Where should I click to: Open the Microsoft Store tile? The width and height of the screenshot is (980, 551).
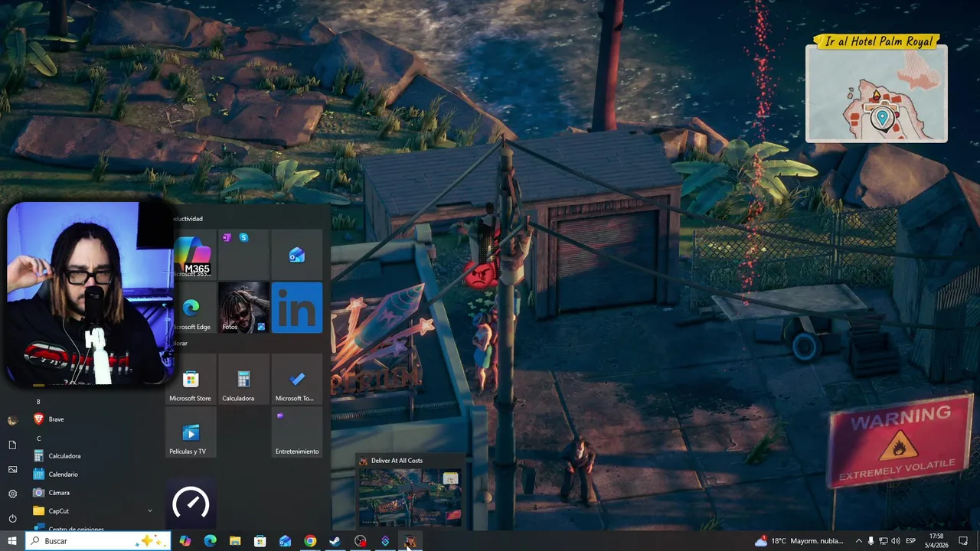pos(191,380)
